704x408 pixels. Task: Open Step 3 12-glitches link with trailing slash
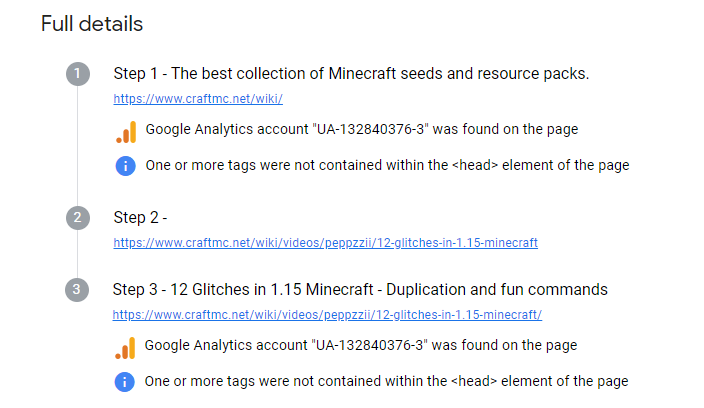327,315
